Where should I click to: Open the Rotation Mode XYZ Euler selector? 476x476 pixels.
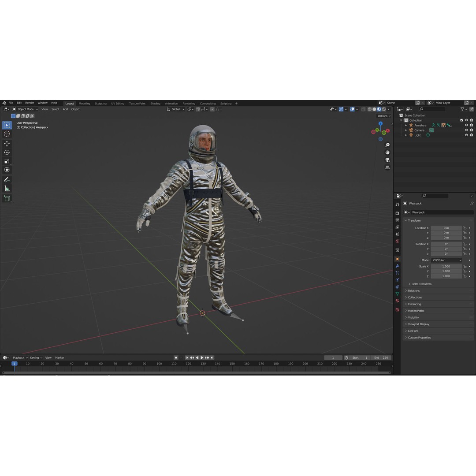coord(446,260)
